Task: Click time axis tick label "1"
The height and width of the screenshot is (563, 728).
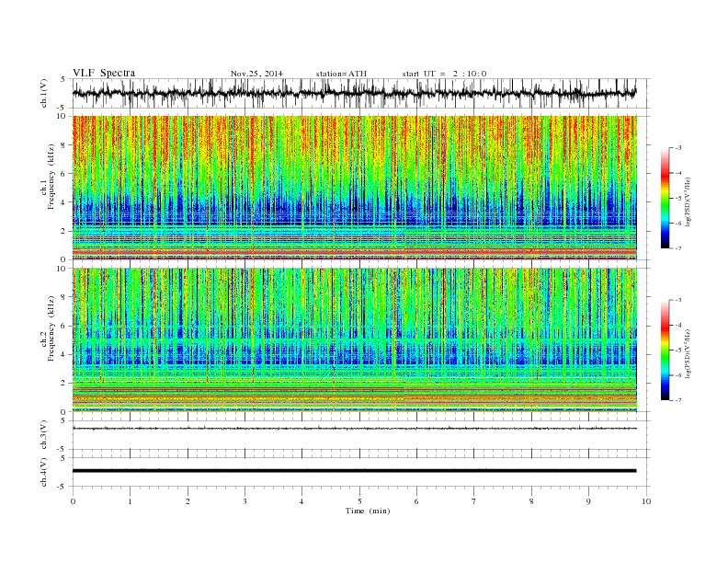Action: point(130,501)
